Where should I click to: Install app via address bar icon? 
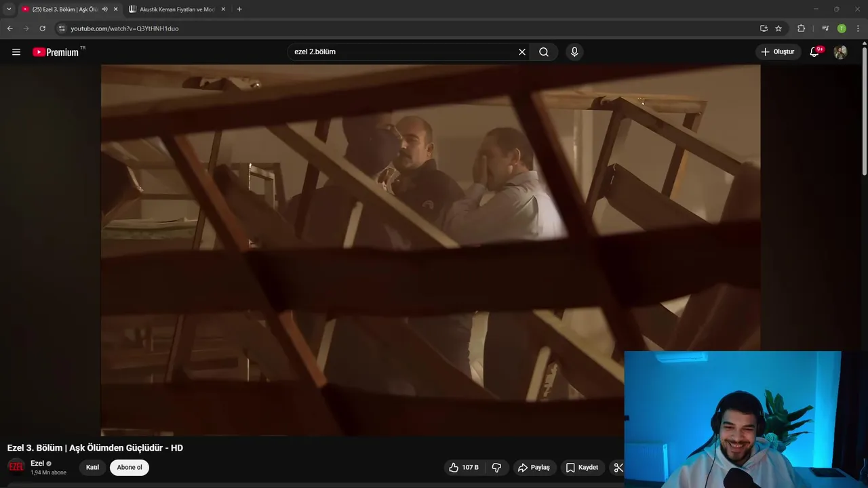[x=764, y=28]
